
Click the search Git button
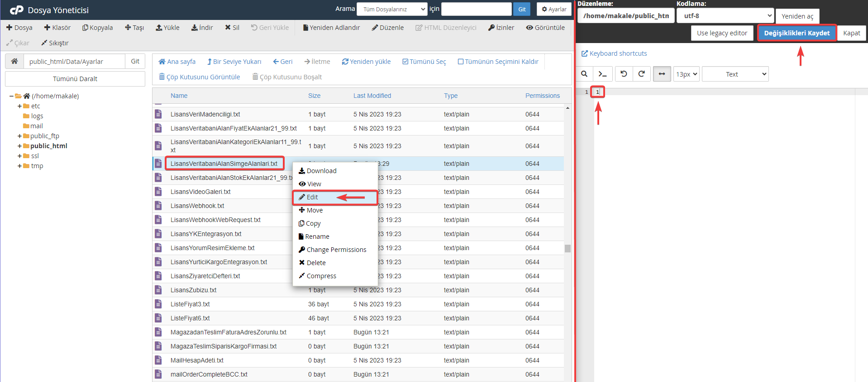pos(522,9)
